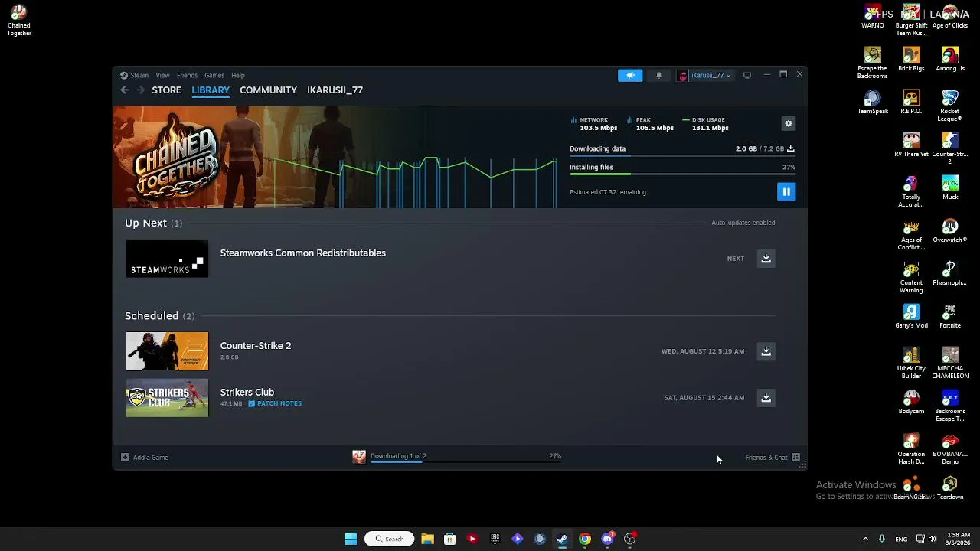Open Discord from the taskbar
The image size is (980, 551).
point(608,539)
